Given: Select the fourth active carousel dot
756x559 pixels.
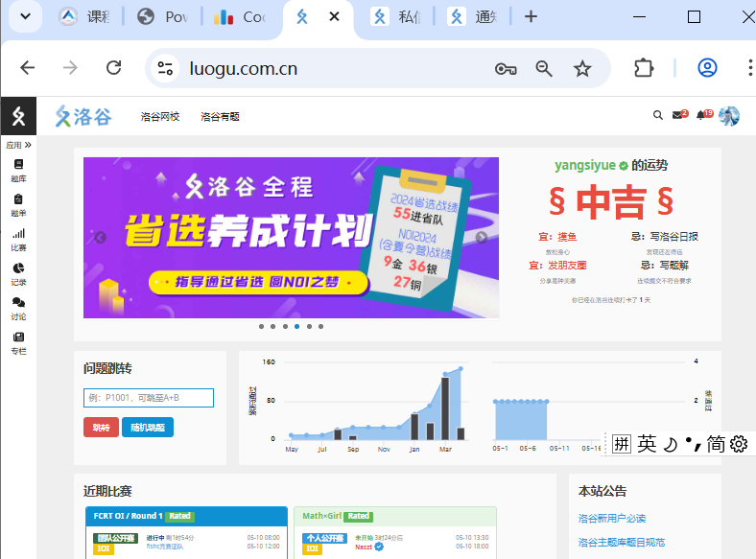Looking at the screenshot, I should pyautogui.click(x=297, y=327).
